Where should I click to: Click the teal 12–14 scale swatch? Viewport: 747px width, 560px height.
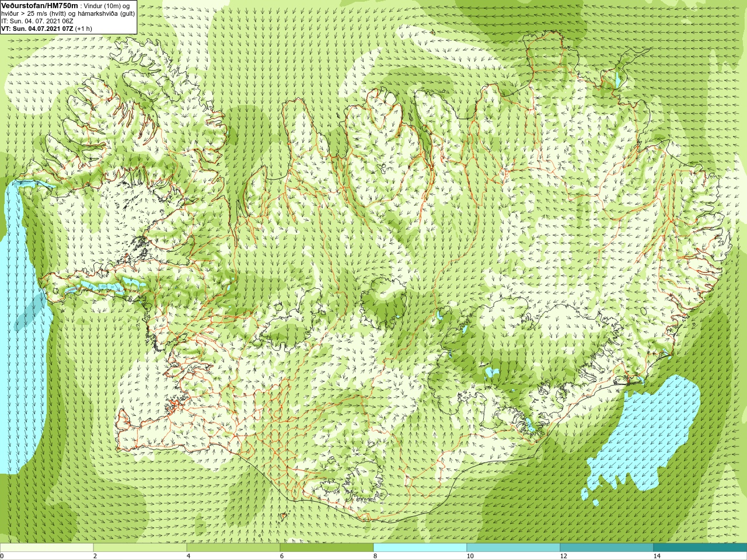(x=607, y=548)
